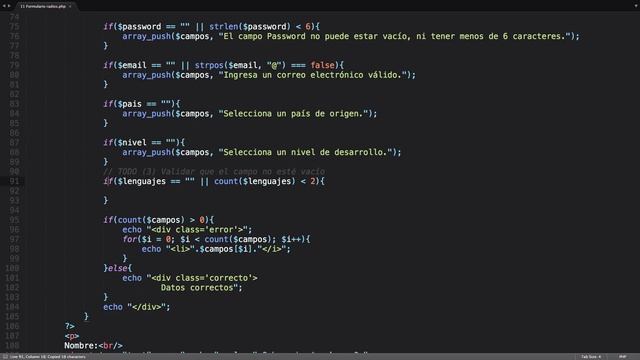Click the "Datos correctos" text

(197, 288)
